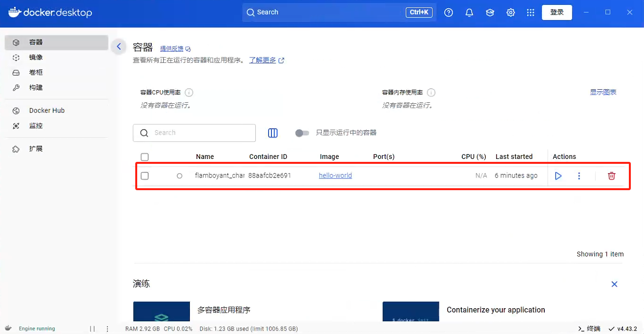The image size is (644, 334).
Task: Open the 多容器应用程序 walkthrough thumbnail
Action: [162, 311]
